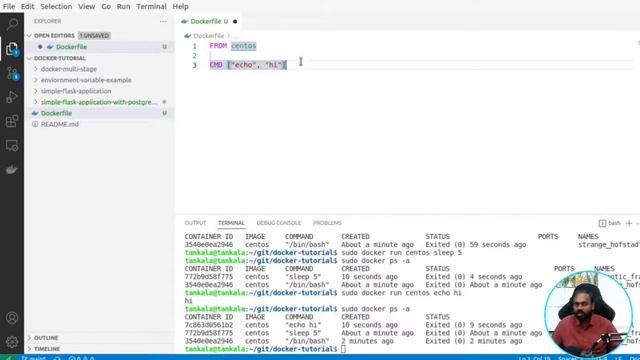Screen dimensions: 640x360
Task: Open the Remote Explorer icon
Action: pos(12,145)
